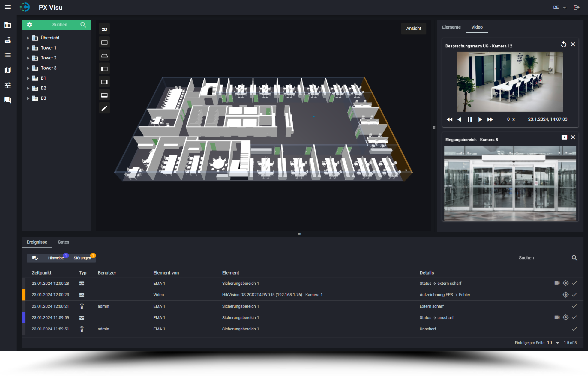Viewport: 588px width, 376px height.
Task: Switch to the Elemente tab
Action: tap(451, 27)
